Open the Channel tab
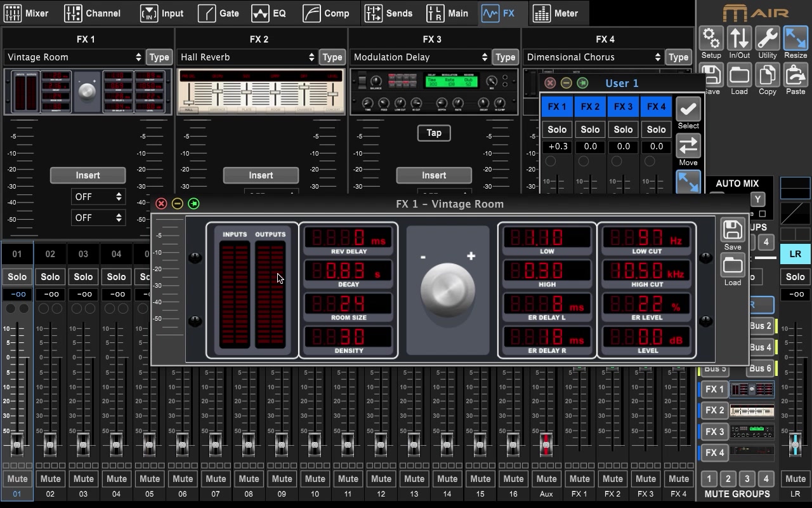 93,13
